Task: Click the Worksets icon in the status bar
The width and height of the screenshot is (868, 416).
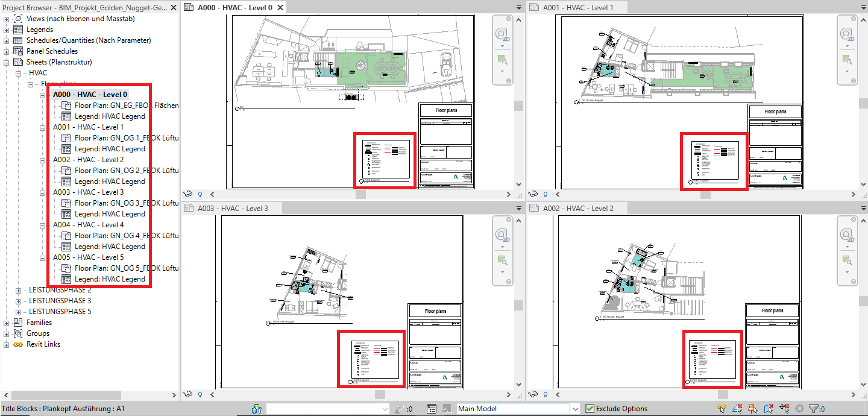Action: coord(257,409)
